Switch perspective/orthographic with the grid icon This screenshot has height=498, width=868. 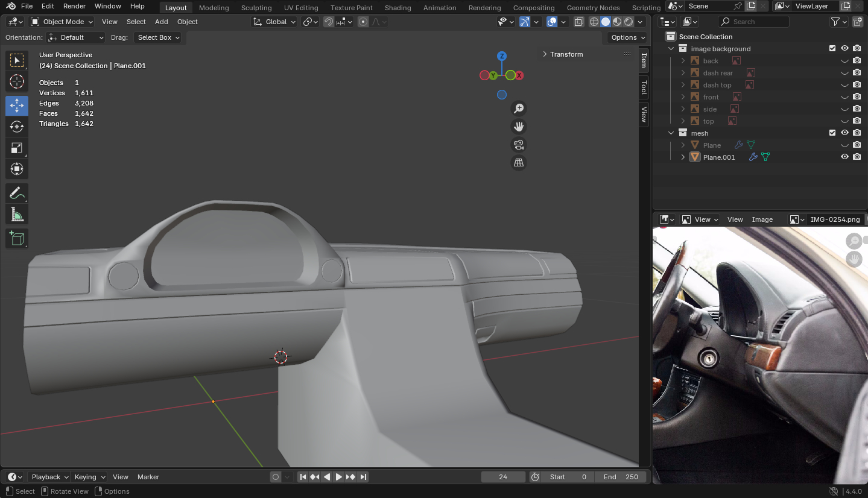(x=518, y=163)
